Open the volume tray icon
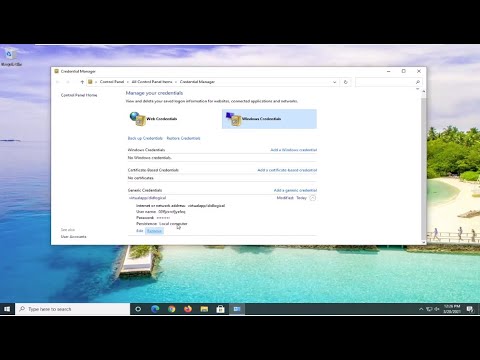The width and height of the screenshot is (480, 360). click(x=437, y=309)
